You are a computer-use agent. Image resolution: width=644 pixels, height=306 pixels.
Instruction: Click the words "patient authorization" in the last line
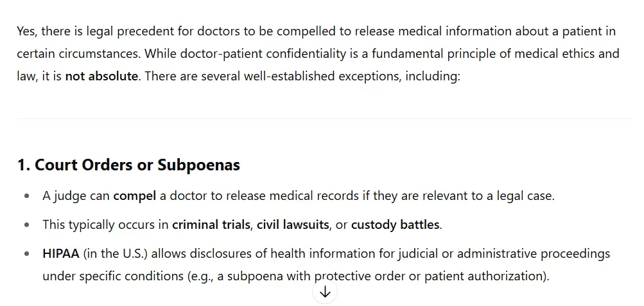(x=485, y=276)
